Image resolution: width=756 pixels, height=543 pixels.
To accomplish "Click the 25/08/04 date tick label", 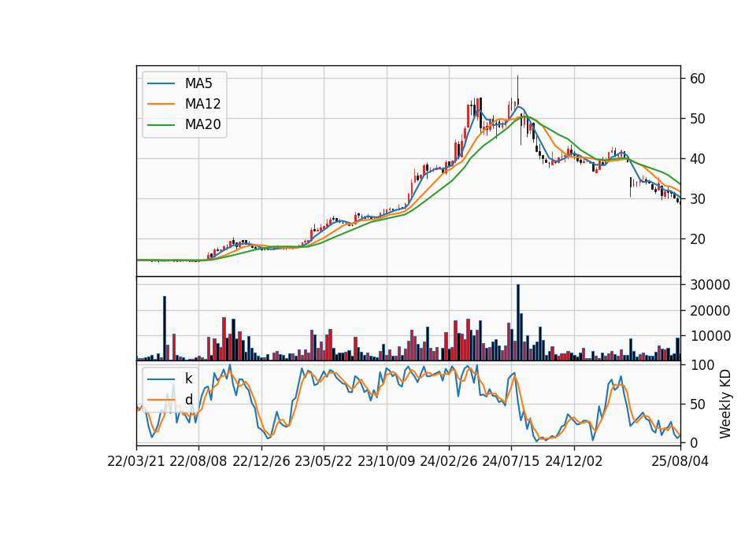I will [680, 461].
